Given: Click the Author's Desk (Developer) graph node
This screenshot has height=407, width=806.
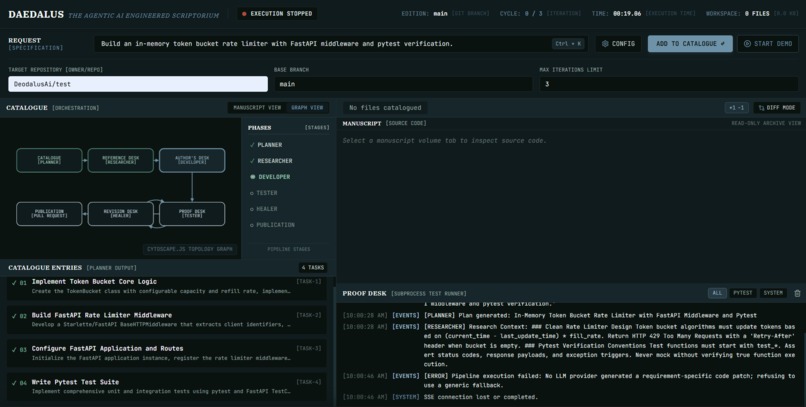Looking at the screenshot, I should point(192,160).
